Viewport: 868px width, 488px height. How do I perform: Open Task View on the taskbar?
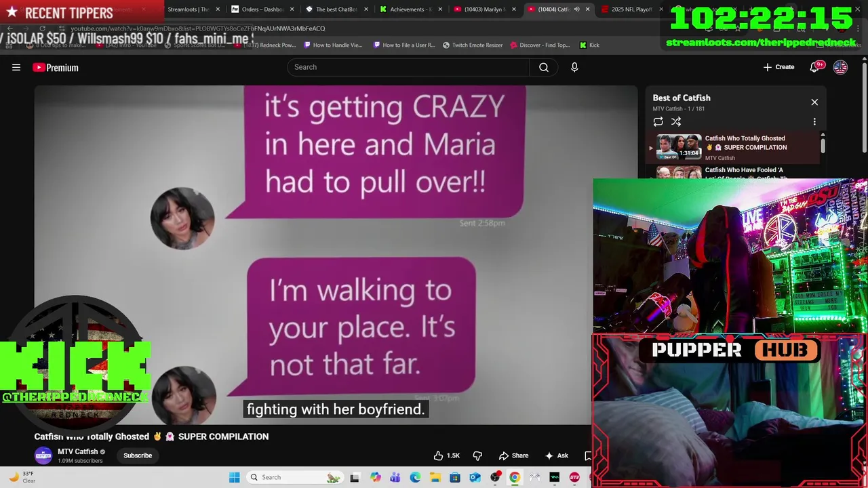coord(354,477)
